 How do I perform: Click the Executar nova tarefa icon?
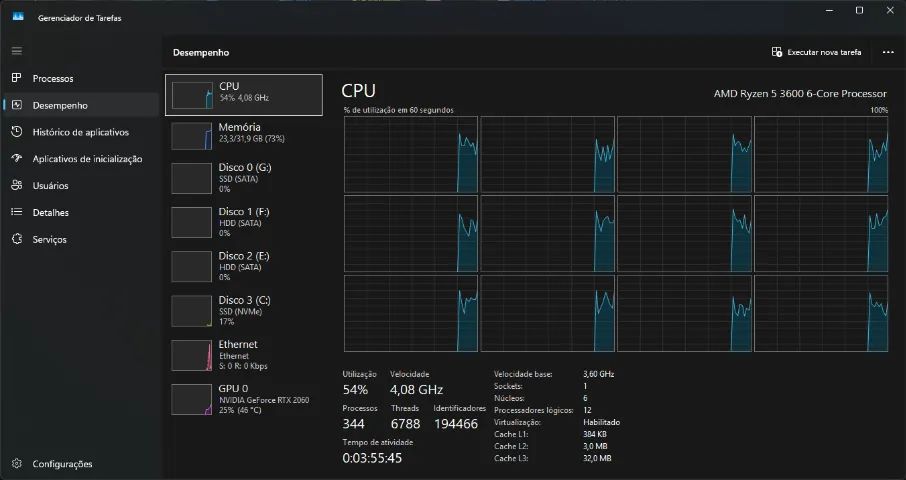click(777, 52)
